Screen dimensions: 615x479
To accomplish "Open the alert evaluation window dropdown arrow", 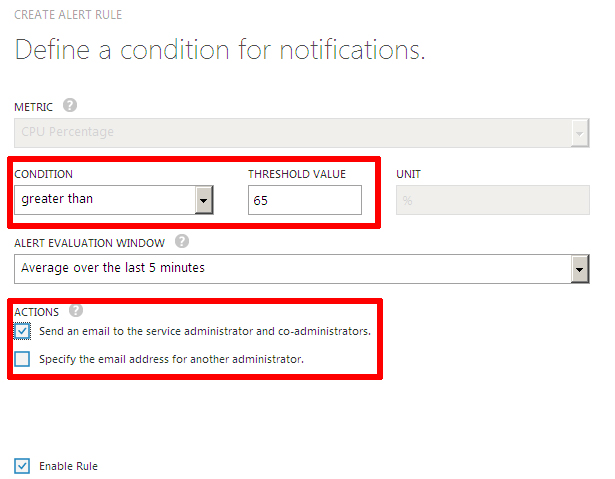I will (580, 269).
